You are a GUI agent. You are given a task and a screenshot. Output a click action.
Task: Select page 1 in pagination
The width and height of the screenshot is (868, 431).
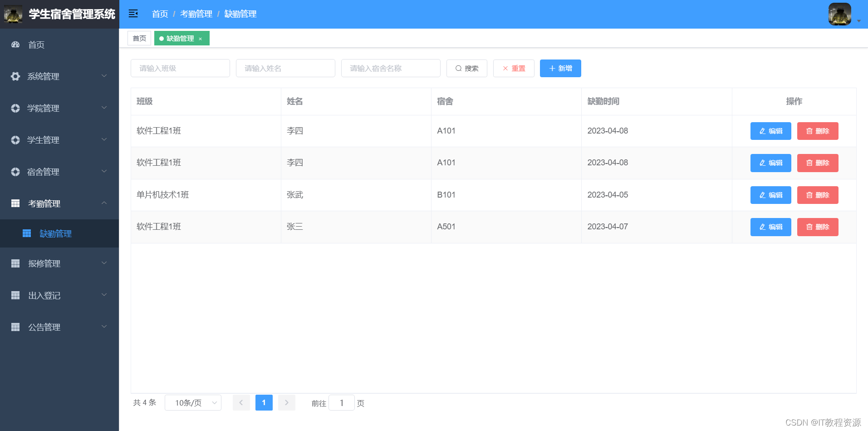(264, 403)
